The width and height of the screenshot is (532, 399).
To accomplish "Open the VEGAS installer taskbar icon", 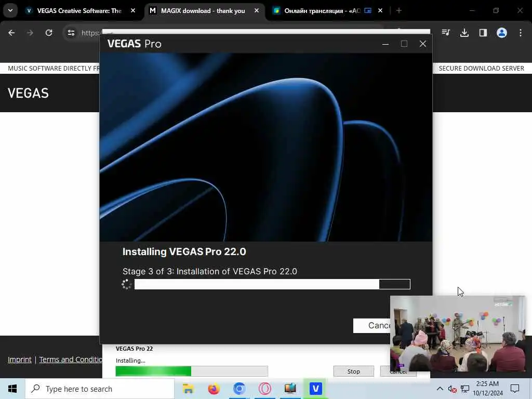I will tap(315, 389).
